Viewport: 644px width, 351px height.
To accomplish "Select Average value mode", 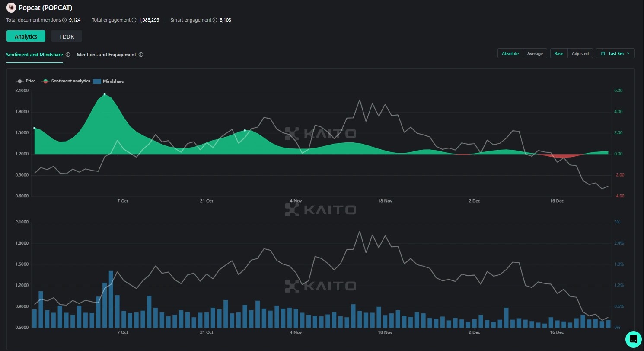I will pos(535,54).
